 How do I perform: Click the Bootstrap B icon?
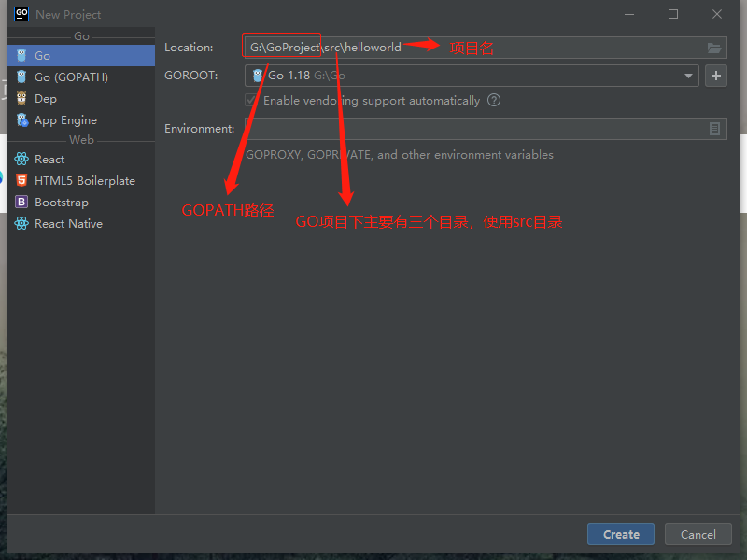pos(21,202)
